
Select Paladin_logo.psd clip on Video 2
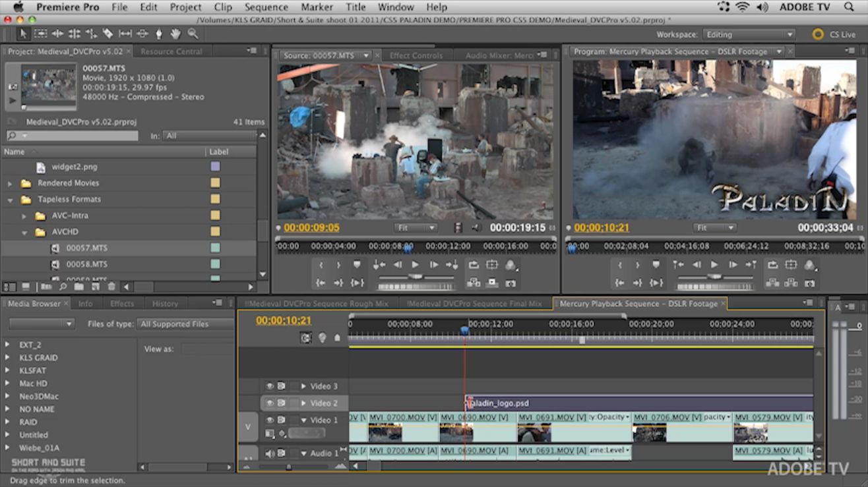[x=638, y=403]
